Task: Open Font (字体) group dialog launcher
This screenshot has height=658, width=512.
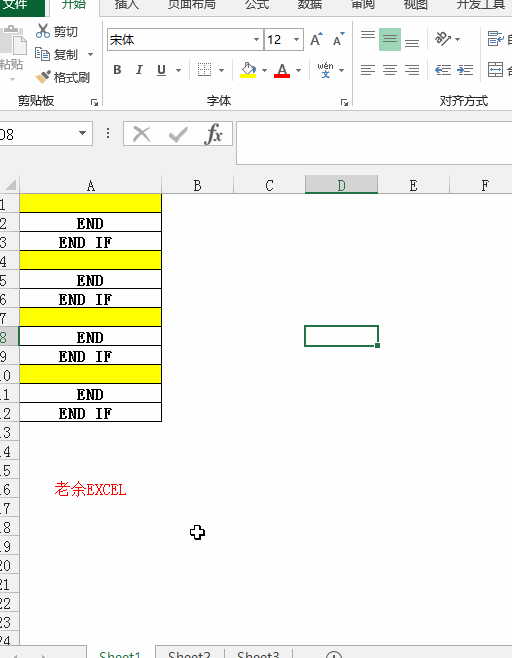Action: point(344,102)
